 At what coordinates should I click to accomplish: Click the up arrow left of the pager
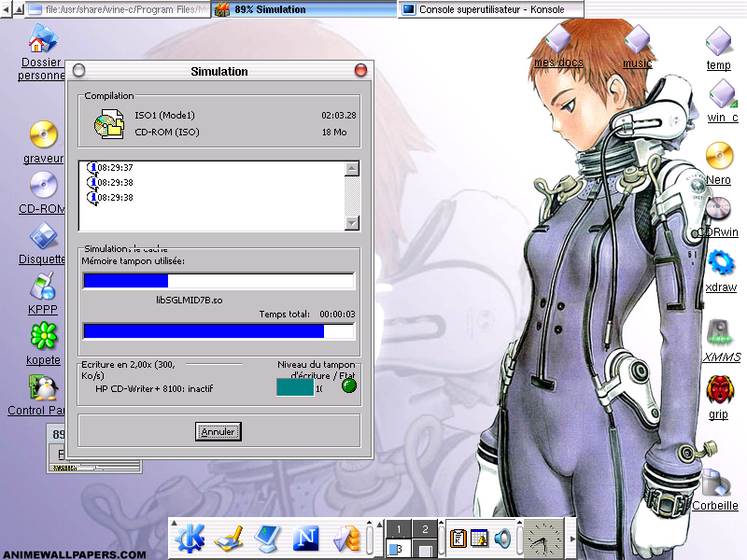(380, 524)
